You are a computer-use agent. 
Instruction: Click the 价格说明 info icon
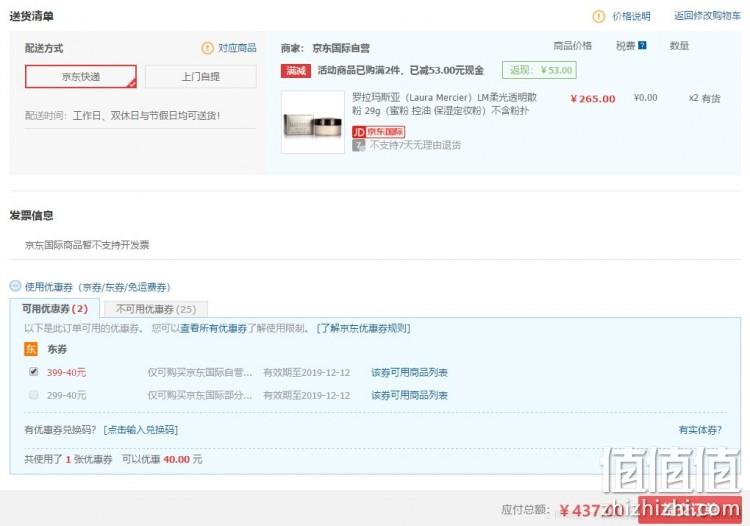[598, 17]
